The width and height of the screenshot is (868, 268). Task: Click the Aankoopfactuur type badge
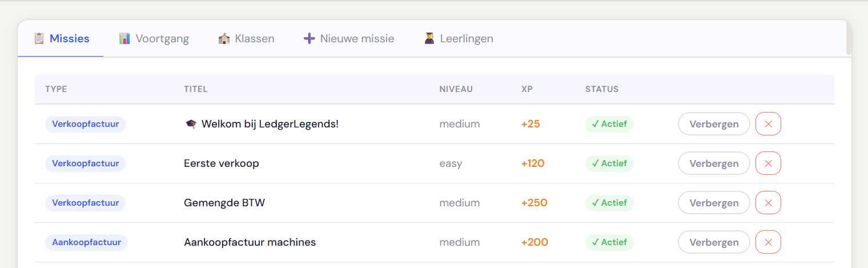[86, 242]
